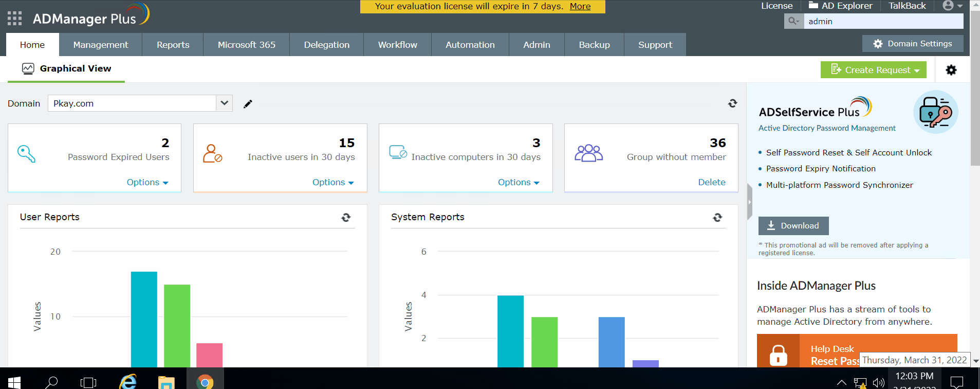This screenshot has height=389, width=980.
Task: Click the Inactive computers icon
Action: 398,152
